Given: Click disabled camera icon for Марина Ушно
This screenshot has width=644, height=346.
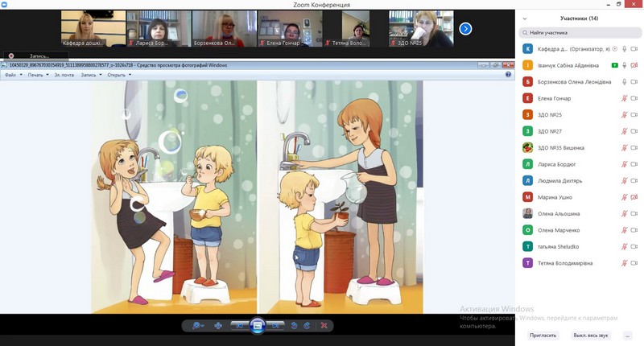Looking at the screenshot, I should pos(634,197).
